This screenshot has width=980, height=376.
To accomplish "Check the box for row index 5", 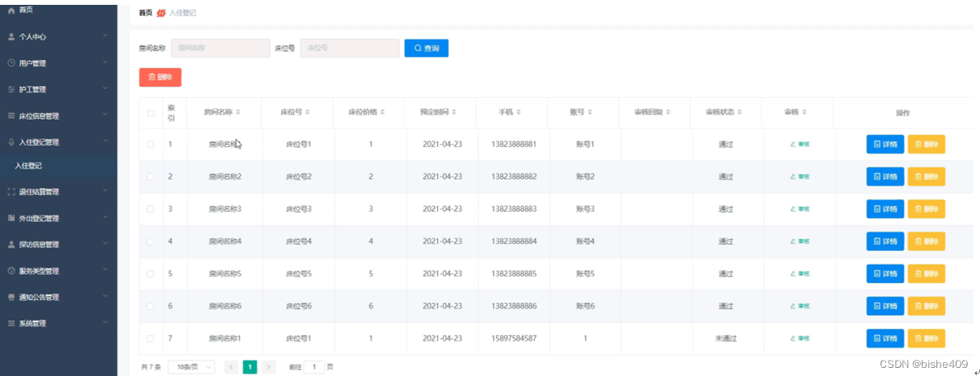I will click(150, 273).
